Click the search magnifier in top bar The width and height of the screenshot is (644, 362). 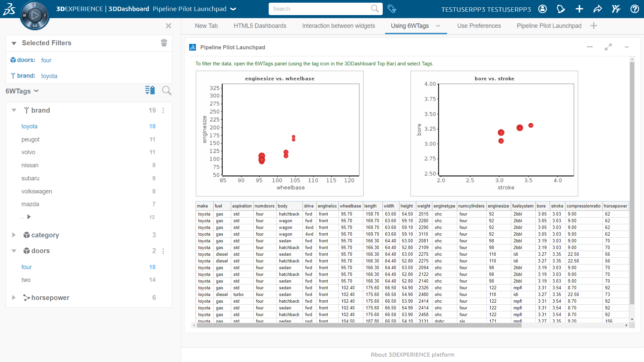point(375,9)
